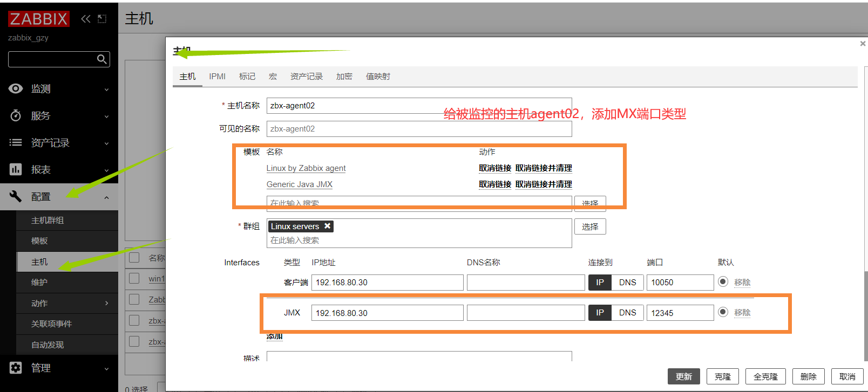The height and width of the screenshot is (392, 868).
Task: Collapse the sidebar with double-arrow icon
Action: pos(86,19)
